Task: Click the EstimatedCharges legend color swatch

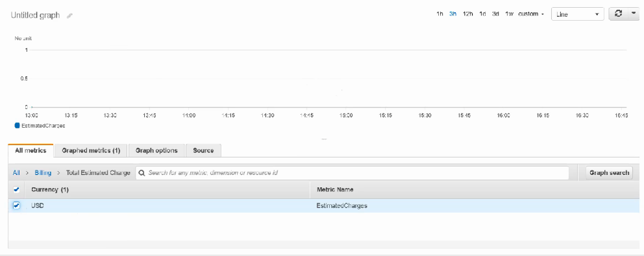Action: point(18,126)
